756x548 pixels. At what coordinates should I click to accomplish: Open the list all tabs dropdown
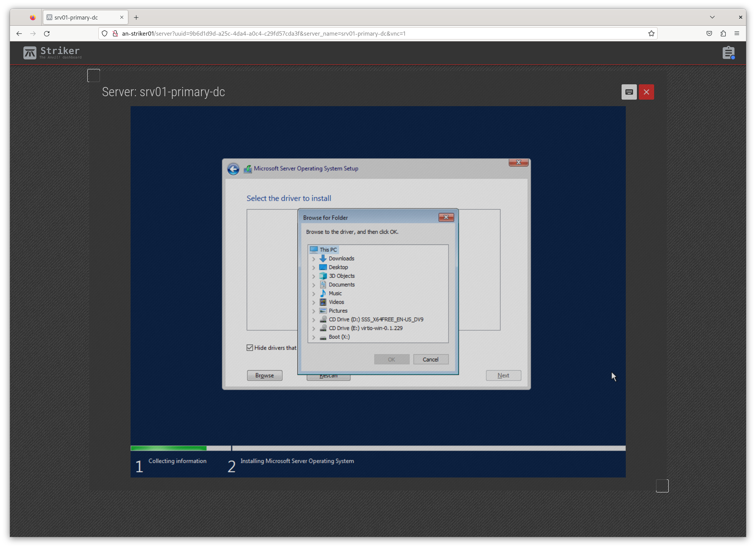click(712, 17)
